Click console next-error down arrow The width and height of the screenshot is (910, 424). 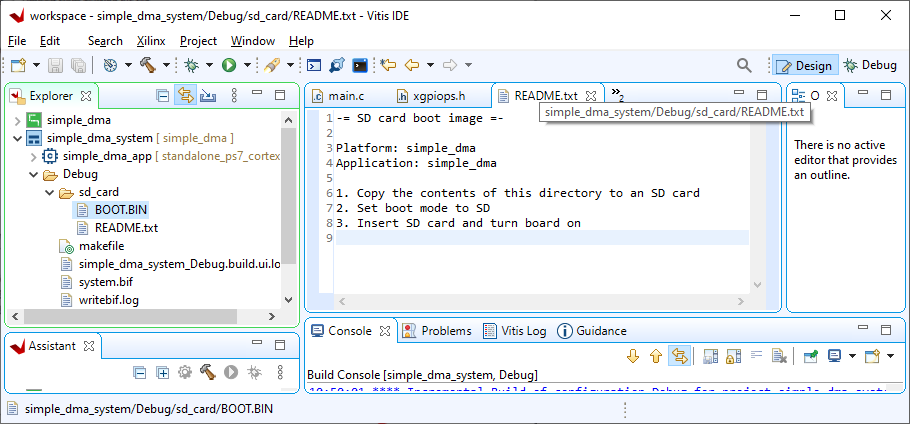(x=633, y=356)
